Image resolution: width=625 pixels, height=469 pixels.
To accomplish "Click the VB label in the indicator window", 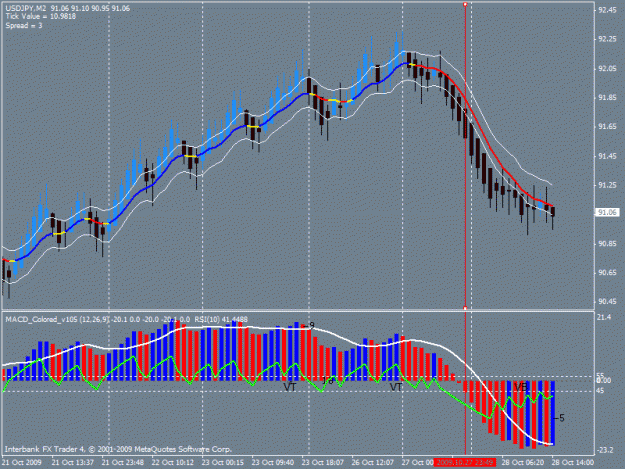I will (521, 387).
